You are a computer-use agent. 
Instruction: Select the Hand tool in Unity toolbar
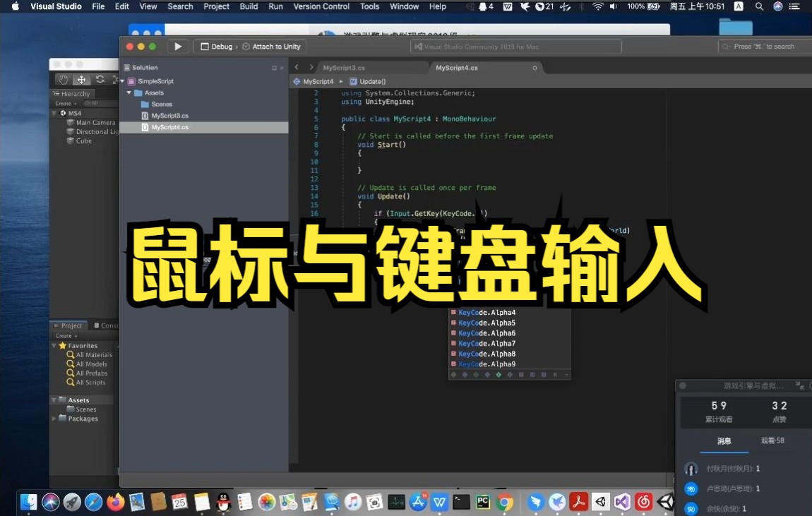click(x=64, y=79)
